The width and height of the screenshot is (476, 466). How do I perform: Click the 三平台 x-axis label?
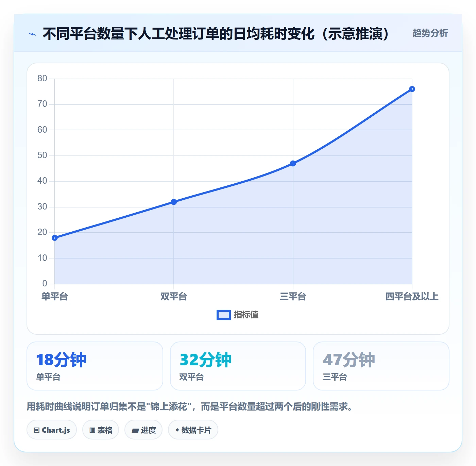pos(293,297)
